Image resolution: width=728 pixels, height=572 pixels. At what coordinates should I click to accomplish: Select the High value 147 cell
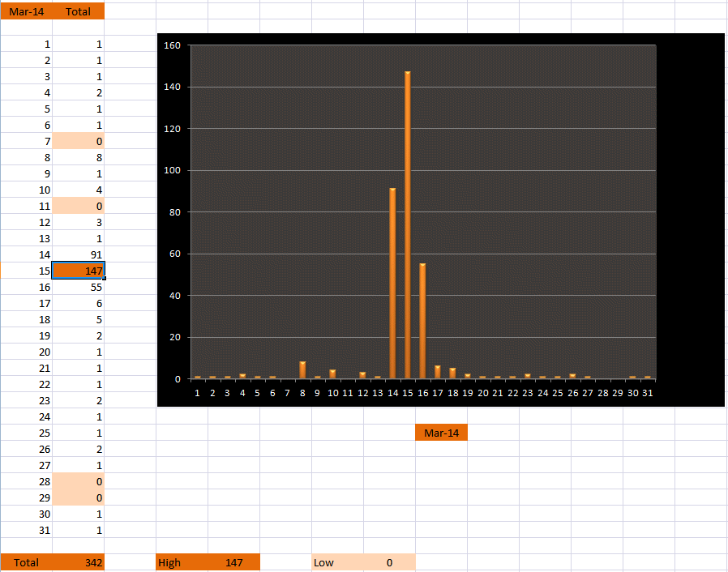coord(234,562)
